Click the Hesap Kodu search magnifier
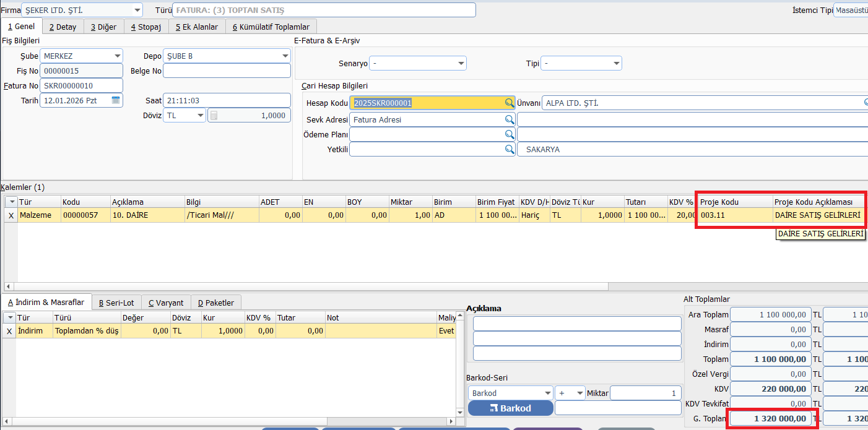The image size is (868, 430). (x=509, y=103)
